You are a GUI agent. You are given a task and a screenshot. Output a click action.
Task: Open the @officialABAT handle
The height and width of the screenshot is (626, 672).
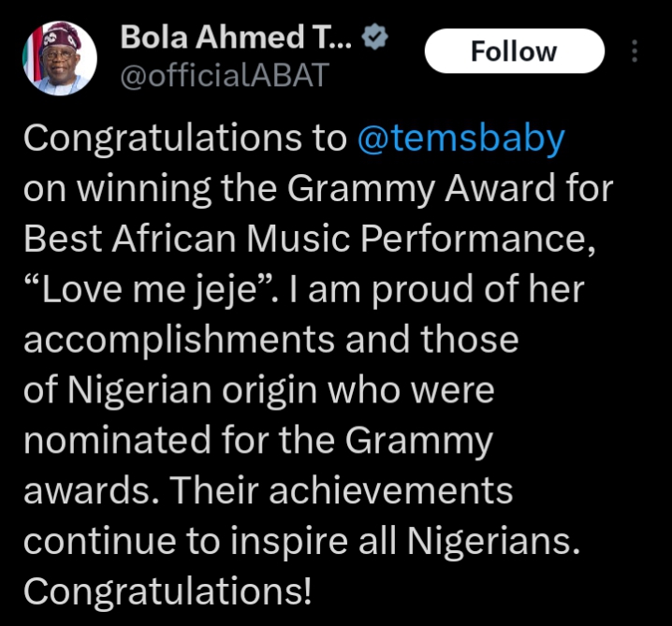[x=225, y=76]
